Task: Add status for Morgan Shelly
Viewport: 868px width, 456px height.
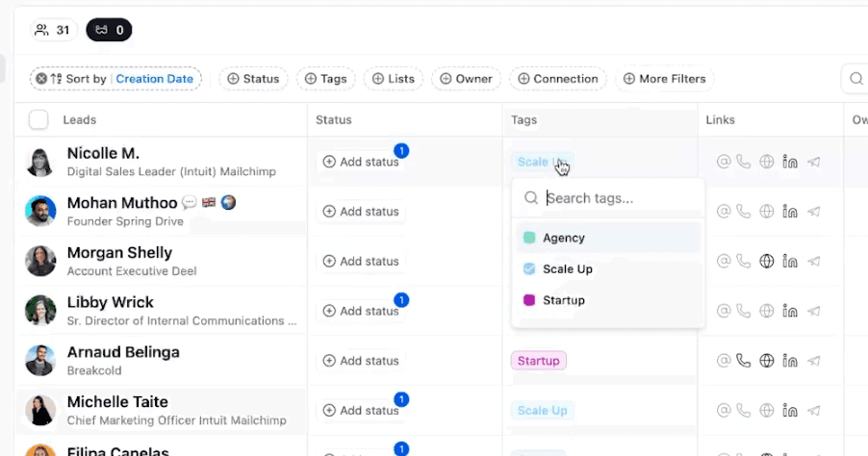Action: (x=361, y=262)
